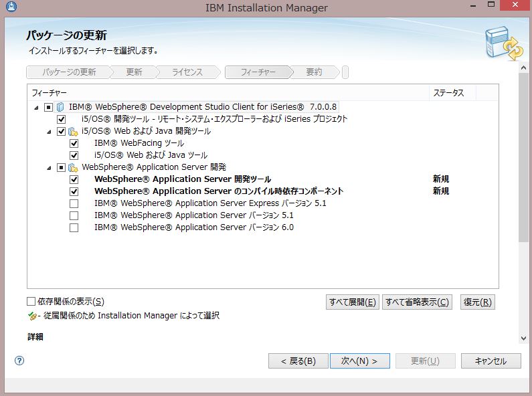Screen dimensions: 532x396
Task: Click the vertical scrollbar up arrow
Action: [523, 68]
